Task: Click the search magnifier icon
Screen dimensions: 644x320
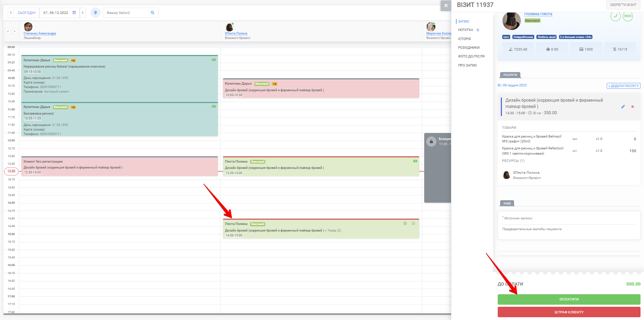Action: [x=153, y=13]
